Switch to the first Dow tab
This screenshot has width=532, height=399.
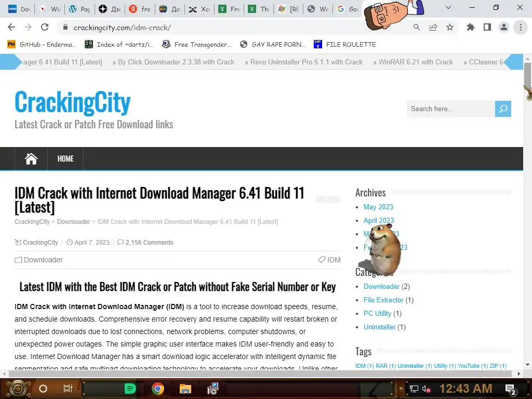point(19,9)
